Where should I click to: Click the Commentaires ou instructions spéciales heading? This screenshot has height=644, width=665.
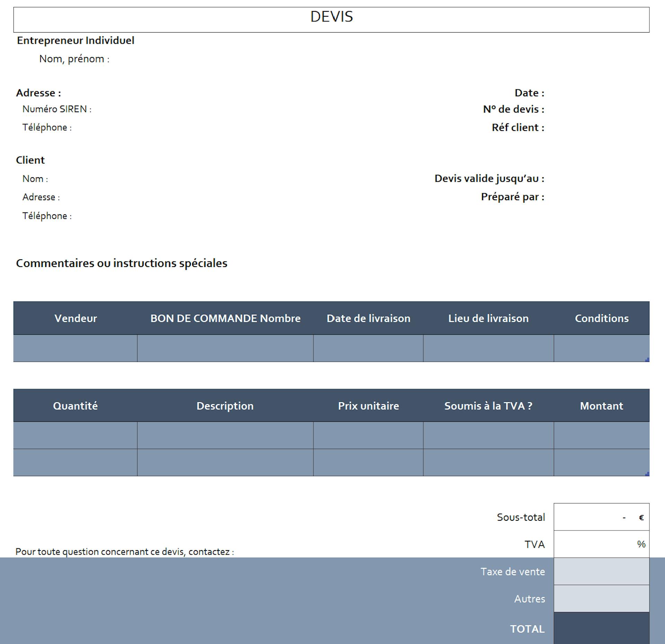pos(122,263)
